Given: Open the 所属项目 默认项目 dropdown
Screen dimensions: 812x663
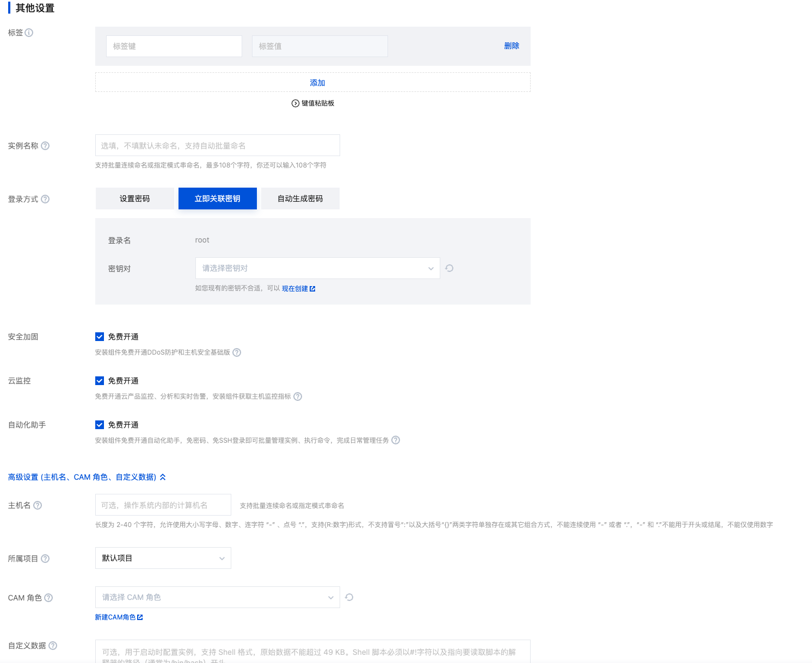Looking at the screenshot, I should click(163, 558).
